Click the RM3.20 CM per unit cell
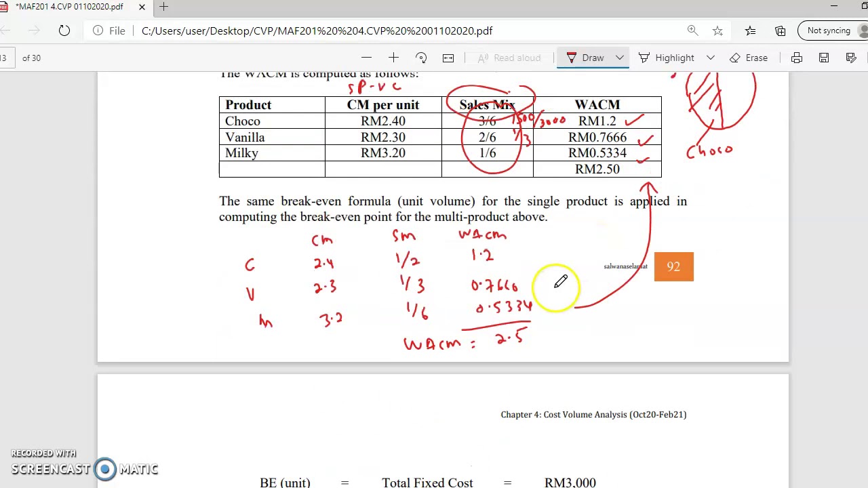868x488 pixels. point(383,153)
